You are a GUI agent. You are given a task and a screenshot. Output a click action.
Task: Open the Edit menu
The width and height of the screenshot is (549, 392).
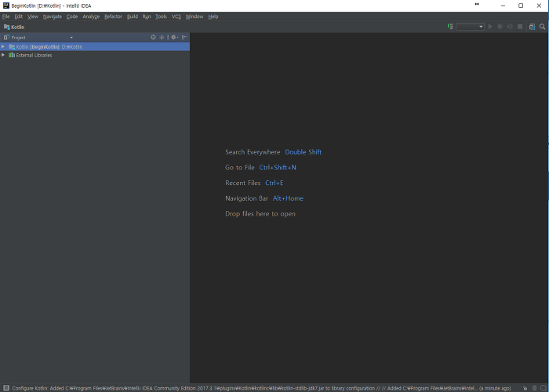(19, 16)
